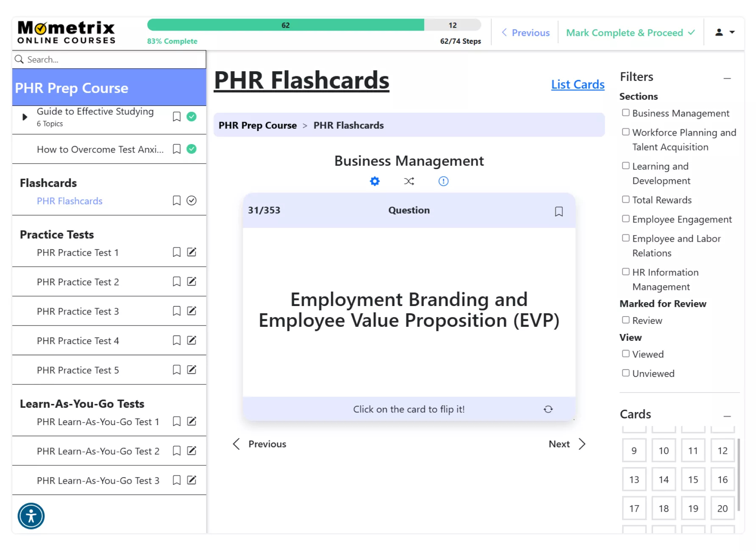
Task: Check the Total Rewards filter
Action: [625, 200]
